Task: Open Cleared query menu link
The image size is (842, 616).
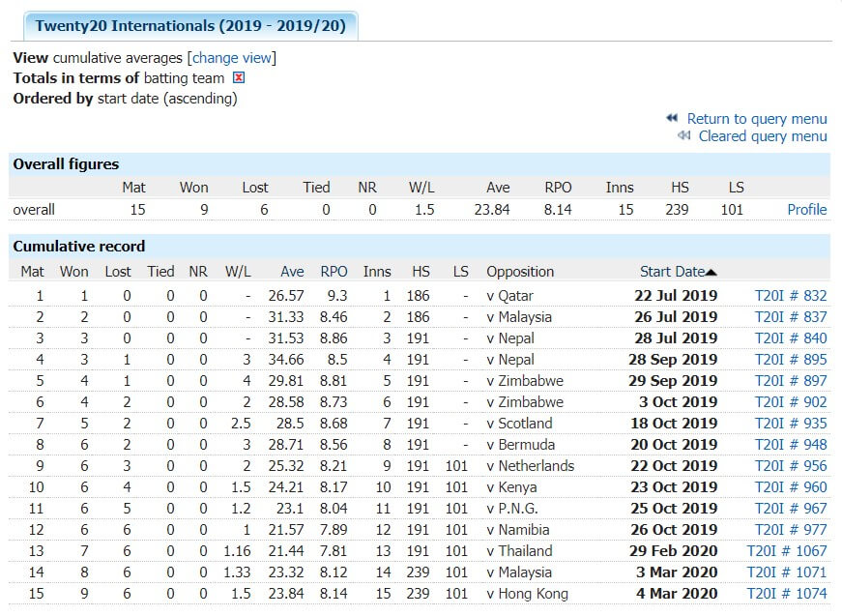Action: pyautogui.click(x=763, y=136)
